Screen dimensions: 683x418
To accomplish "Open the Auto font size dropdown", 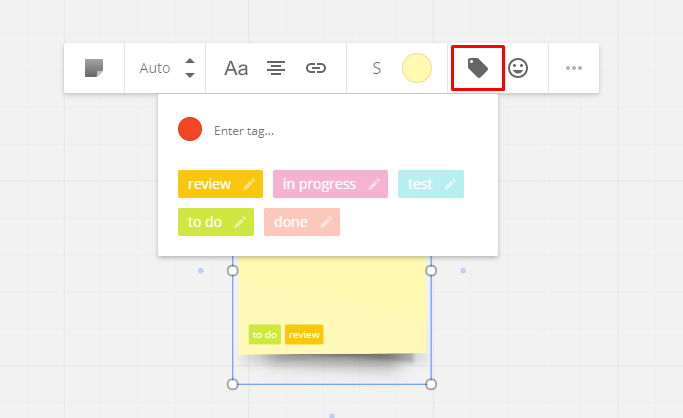I will point(155,68).
